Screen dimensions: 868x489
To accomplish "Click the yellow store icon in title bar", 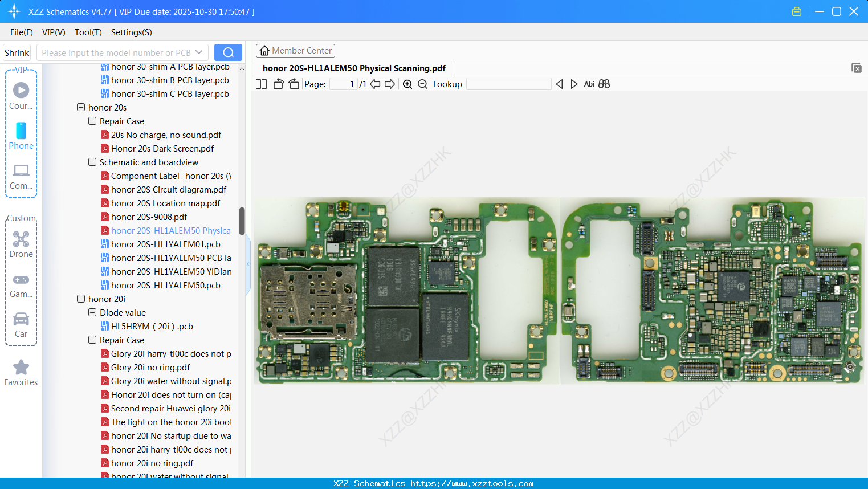I will click(797, 11).
